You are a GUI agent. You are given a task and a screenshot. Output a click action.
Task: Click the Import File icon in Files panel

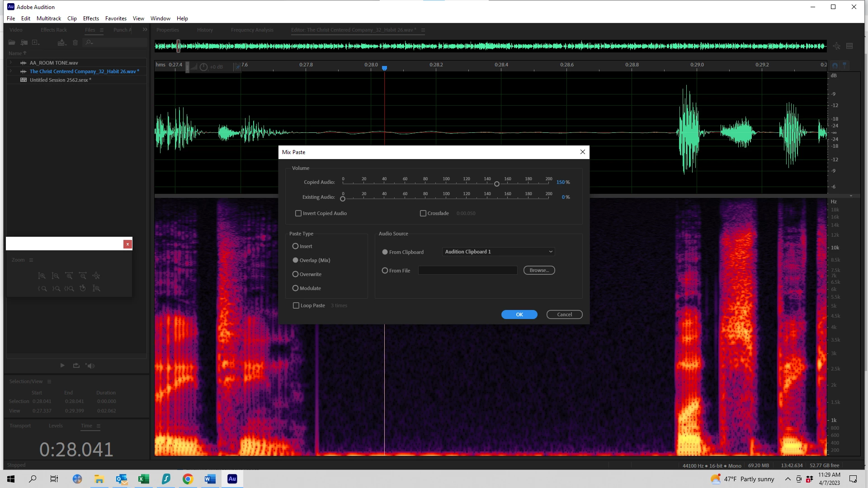[24, 42]
